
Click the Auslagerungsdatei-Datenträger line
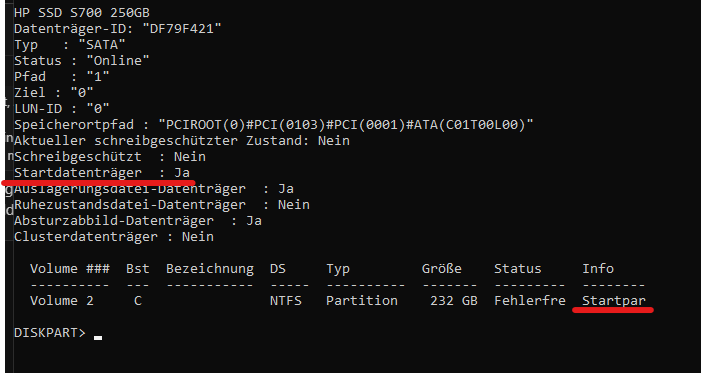[154, 189]
